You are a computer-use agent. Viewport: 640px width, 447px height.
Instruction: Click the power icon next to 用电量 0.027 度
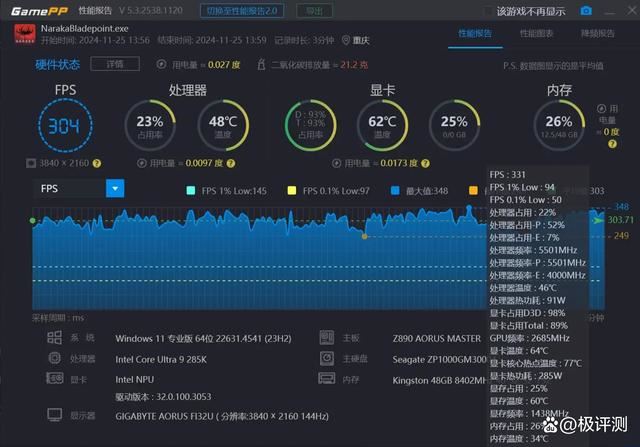(161, 64)
